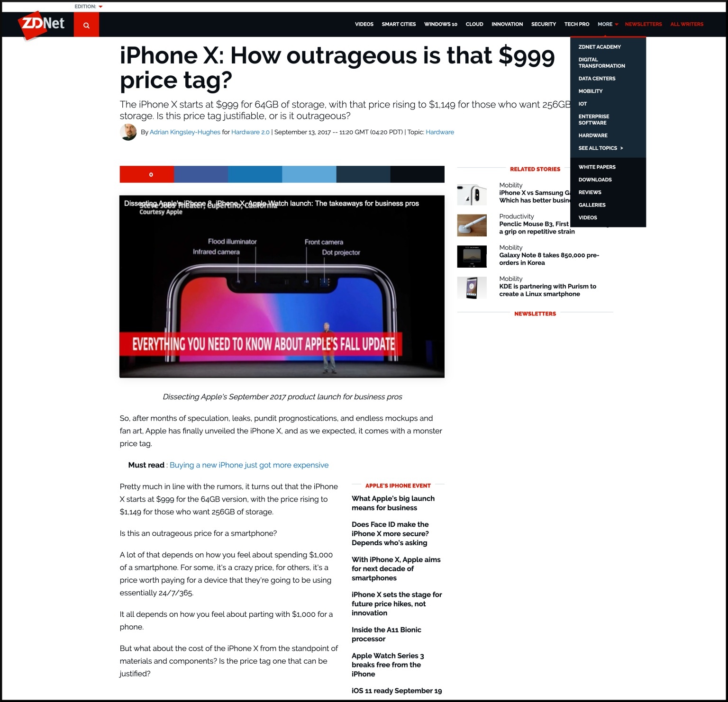This screenshot has width=728, height=702.
Task: Play the Apple launch video
Action: click(282, 287)
